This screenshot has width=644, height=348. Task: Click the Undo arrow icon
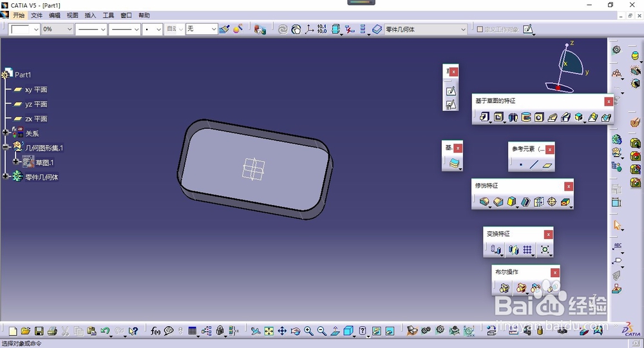(105, 331)
